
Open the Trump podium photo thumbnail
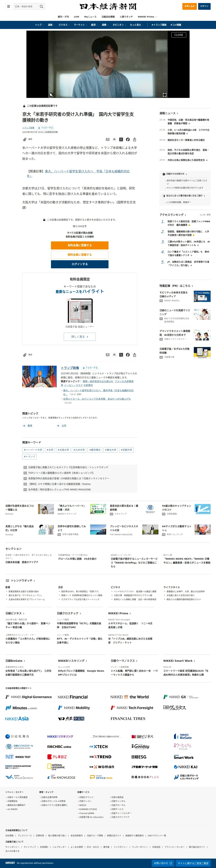[x=39, y=376]
